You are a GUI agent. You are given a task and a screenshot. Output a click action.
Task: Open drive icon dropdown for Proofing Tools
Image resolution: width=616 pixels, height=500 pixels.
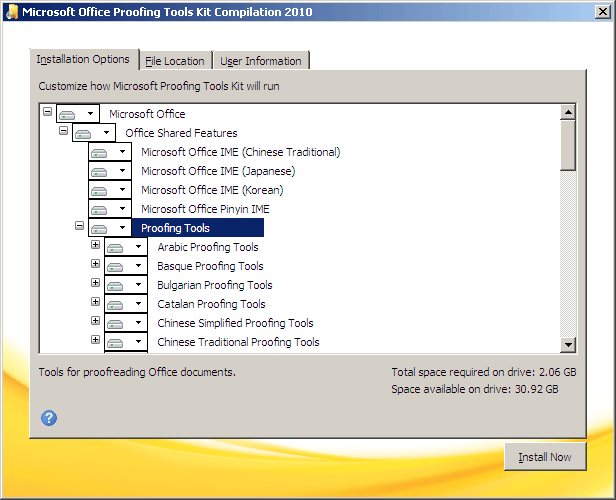click(x=110, y=228)
